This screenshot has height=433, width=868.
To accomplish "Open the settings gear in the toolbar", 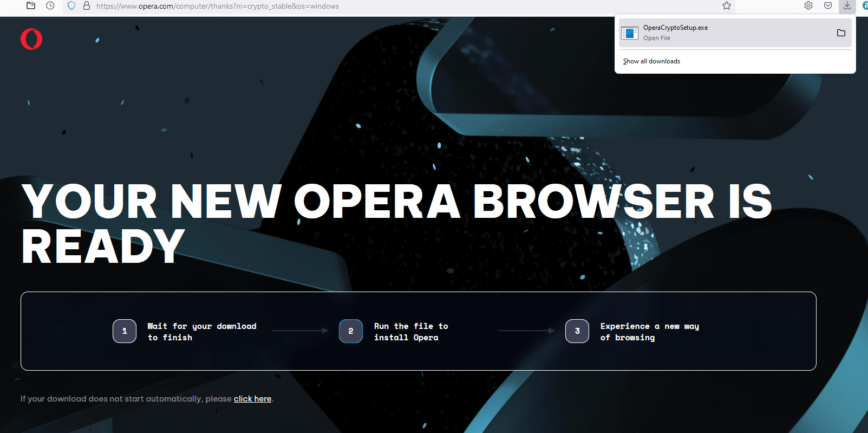I will [x=808, y=5].
